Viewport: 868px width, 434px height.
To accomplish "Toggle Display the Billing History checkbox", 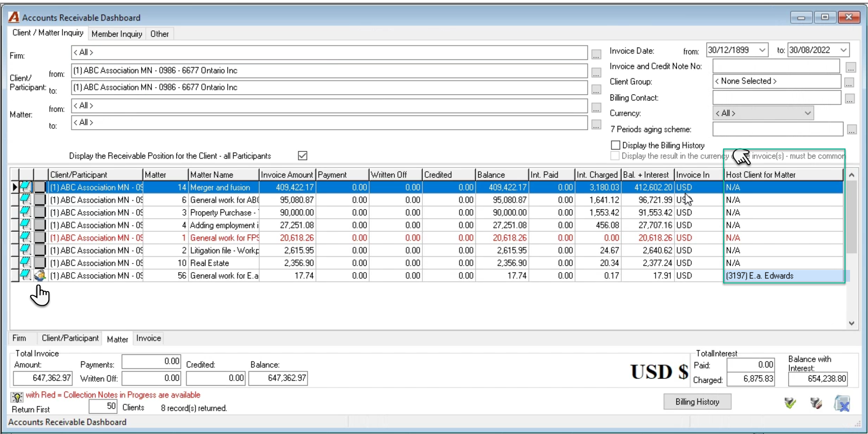I will coord(615,145).
